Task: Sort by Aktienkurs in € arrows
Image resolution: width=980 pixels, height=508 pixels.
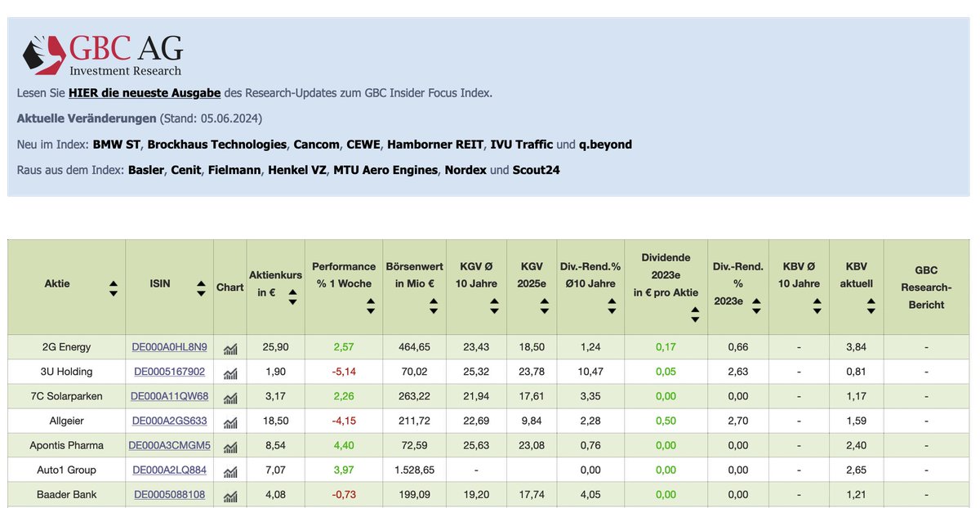Action: (292, 296)
